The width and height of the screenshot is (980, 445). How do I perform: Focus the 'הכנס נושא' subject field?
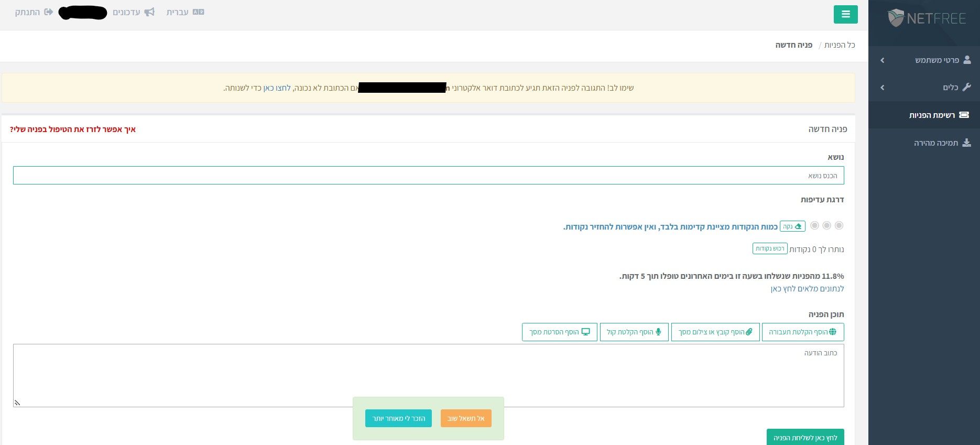tap(429, 176)
